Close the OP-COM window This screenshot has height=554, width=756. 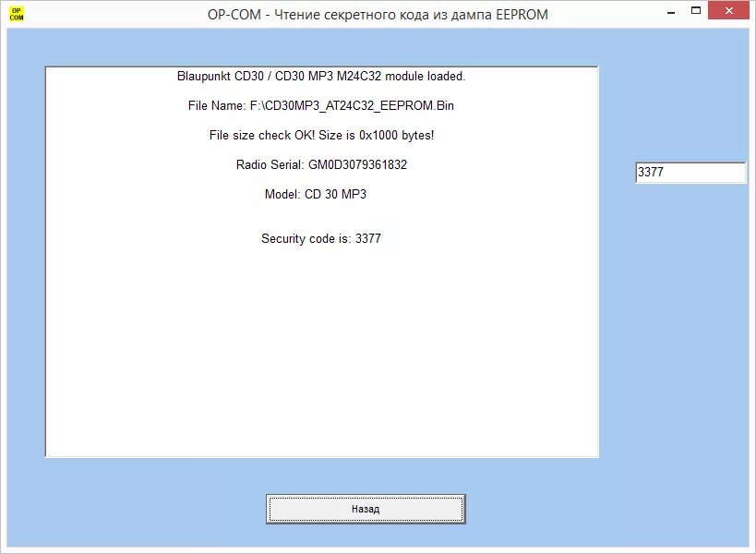728,10
